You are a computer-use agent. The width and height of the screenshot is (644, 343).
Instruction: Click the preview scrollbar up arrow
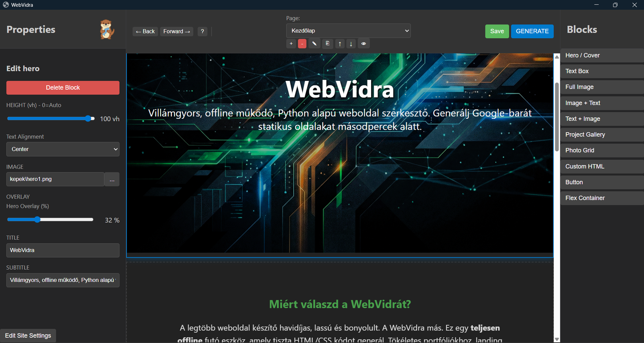(557, 57)
